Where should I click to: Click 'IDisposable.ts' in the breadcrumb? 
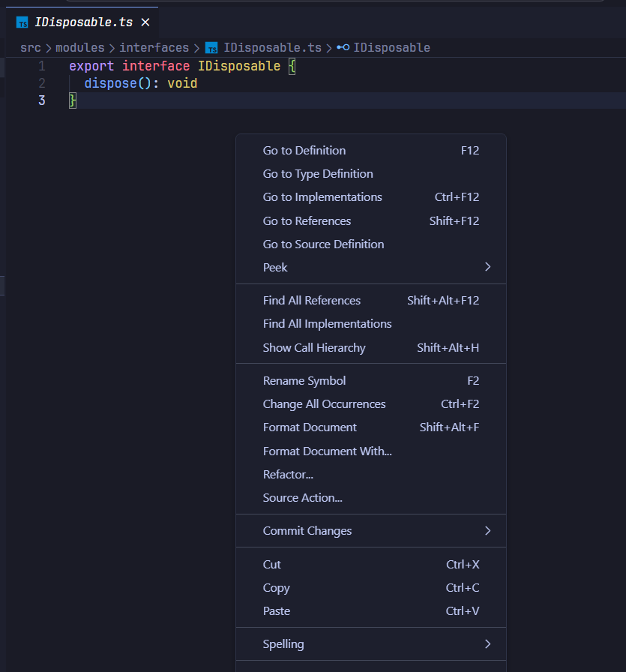tap(272, 47)
